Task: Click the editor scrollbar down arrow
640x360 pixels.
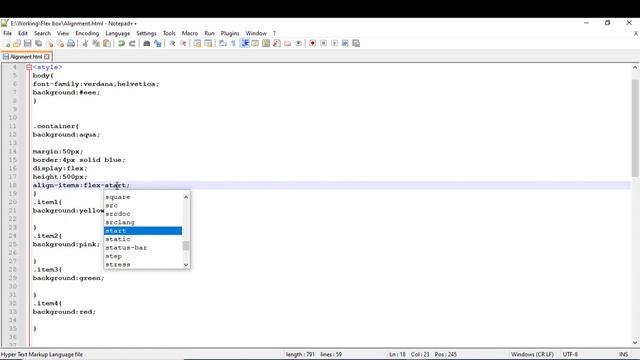Action: (635, 342)
